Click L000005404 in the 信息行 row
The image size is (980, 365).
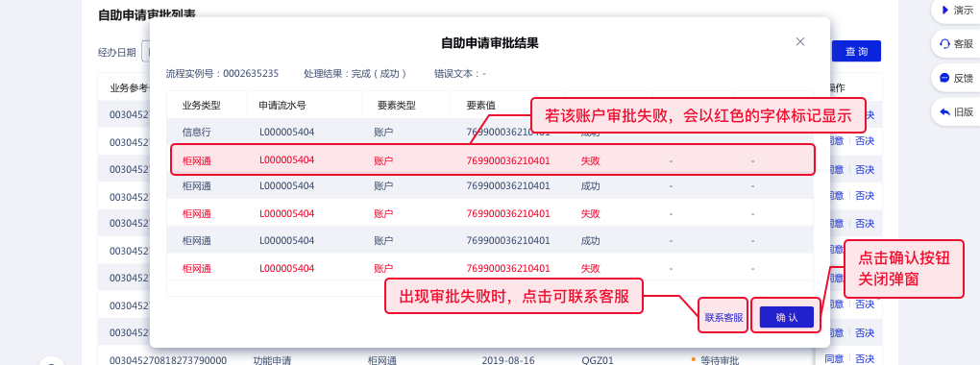[x=287, y=133]
